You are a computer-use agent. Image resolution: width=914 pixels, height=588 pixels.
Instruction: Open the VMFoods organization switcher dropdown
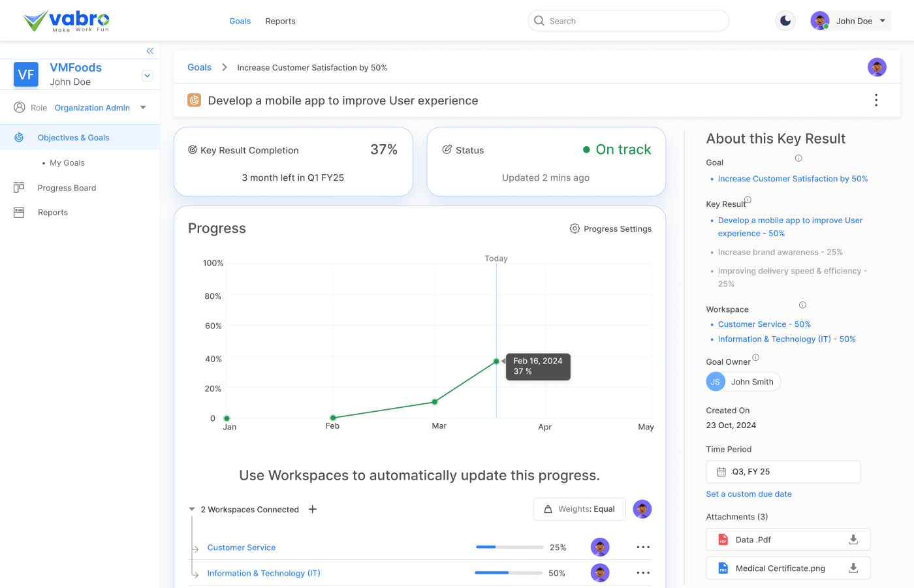[x=148, y=76]
